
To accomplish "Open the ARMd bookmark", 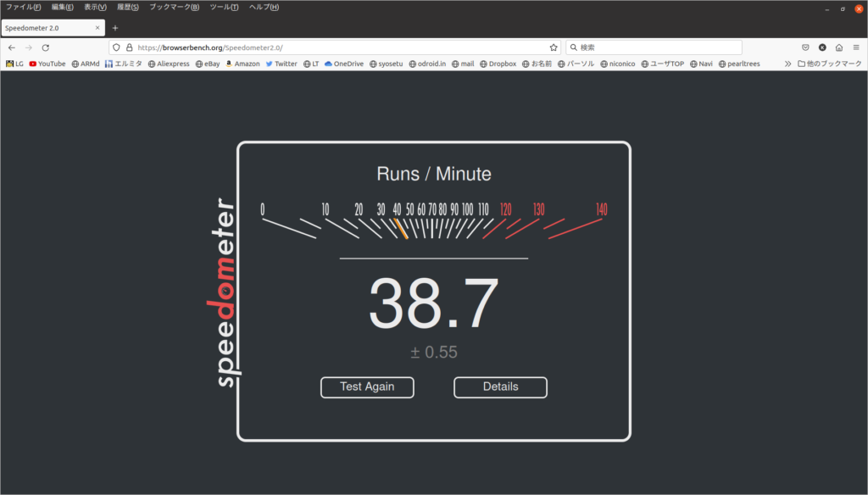I will 86,64.
